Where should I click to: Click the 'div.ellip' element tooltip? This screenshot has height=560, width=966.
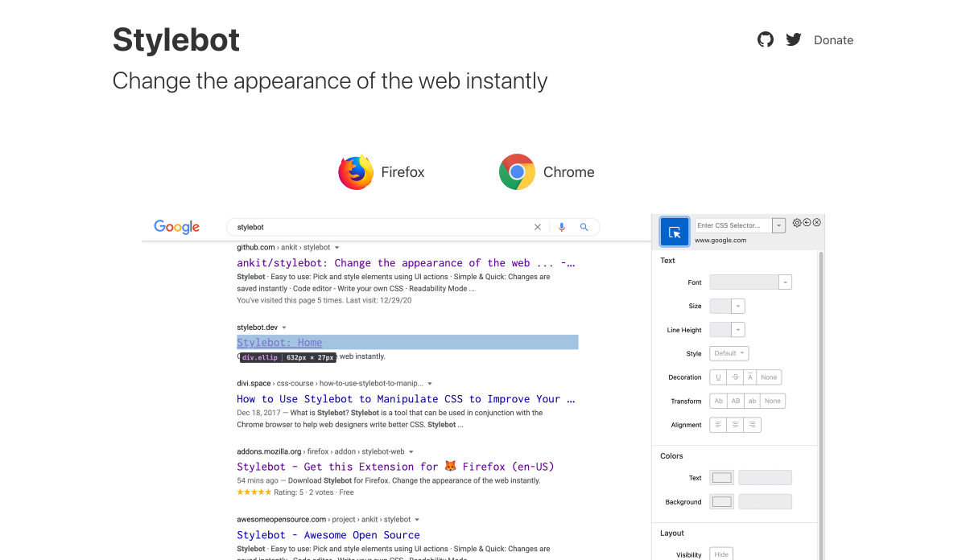pyautogui.click(x=287, y=357)
